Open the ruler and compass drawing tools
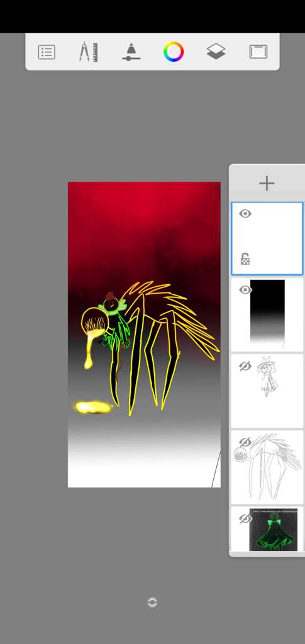This screenshot has height=644, width=305. [x=89, y=52]
